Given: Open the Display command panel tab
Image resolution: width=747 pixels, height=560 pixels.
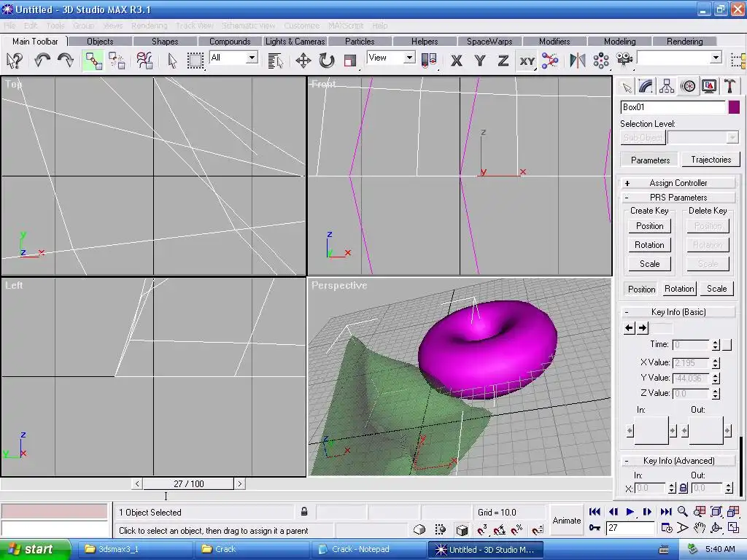Looking at the screenshot, I should tap(709, 87).
